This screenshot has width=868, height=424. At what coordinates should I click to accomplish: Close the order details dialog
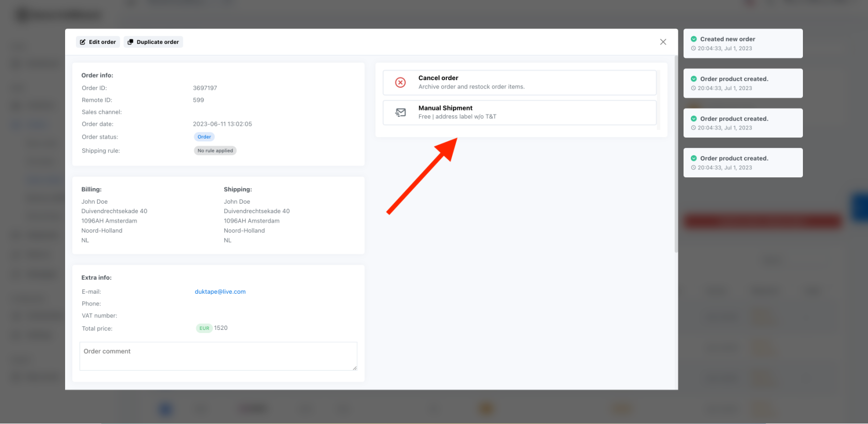click(663, 42)
